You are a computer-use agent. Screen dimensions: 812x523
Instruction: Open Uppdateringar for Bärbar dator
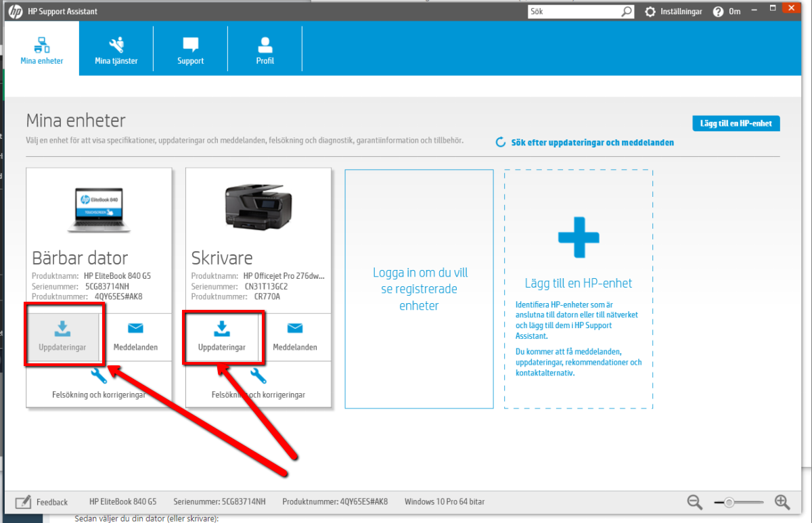coord(62,337)
